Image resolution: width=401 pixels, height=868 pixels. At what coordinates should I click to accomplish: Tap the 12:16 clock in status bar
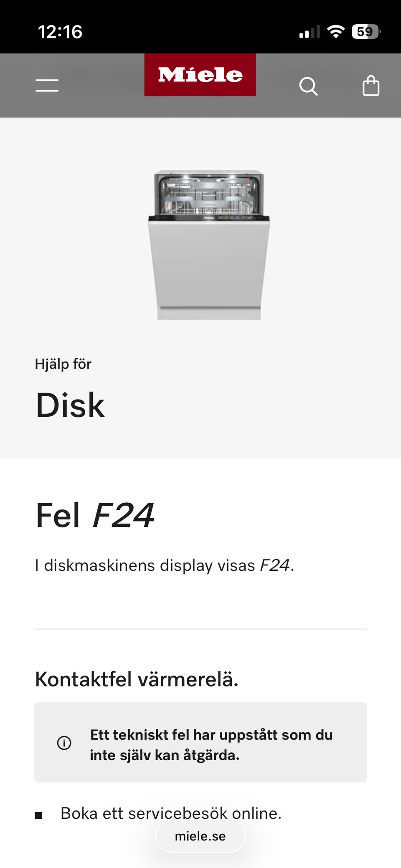pos(60,32)
